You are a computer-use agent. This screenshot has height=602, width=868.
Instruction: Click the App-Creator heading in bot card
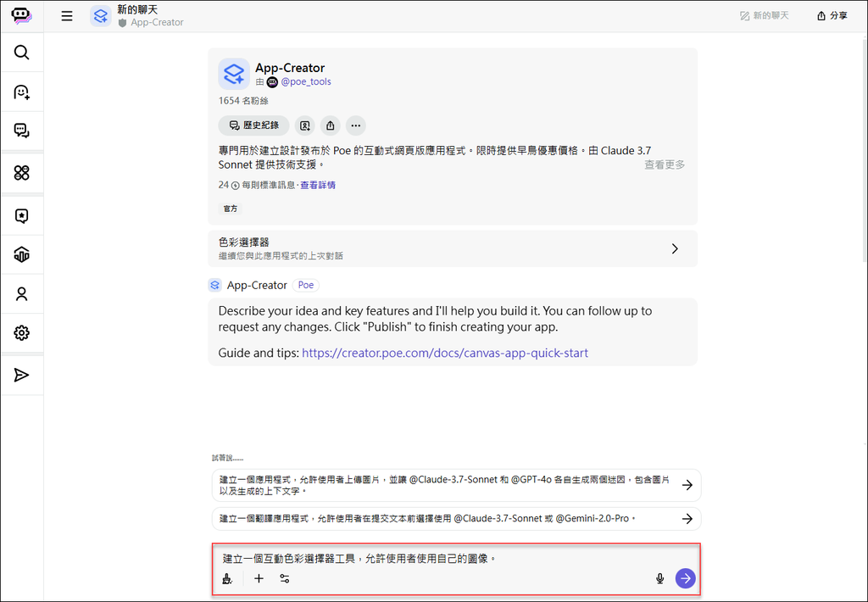[x=290, y=68]
